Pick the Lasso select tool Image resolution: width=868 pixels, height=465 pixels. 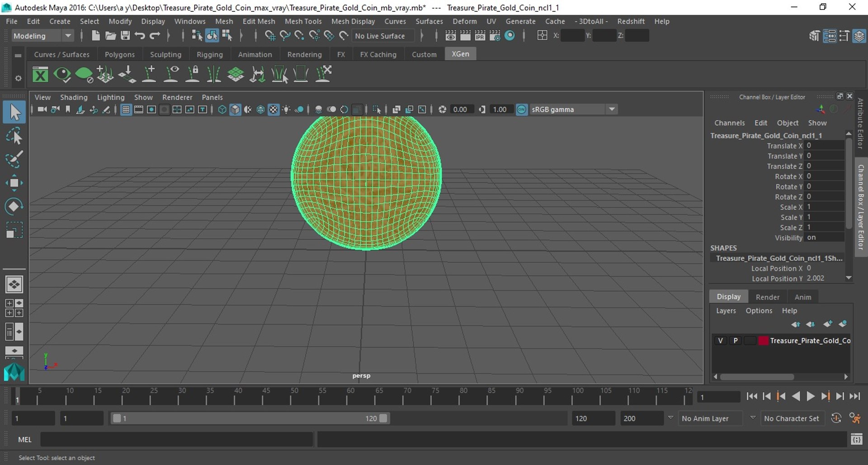coord(14,136)
